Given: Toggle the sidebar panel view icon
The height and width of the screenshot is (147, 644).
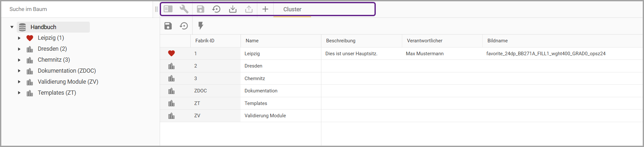Looking at the screenshot, I should (x=168, y=9).
